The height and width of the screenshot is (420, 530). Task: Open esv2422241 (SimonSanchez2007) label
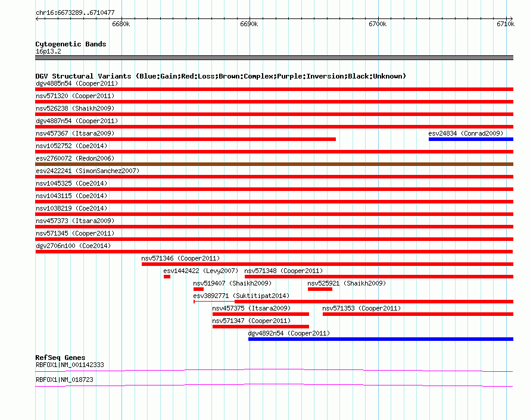click(x=88, y=171)
